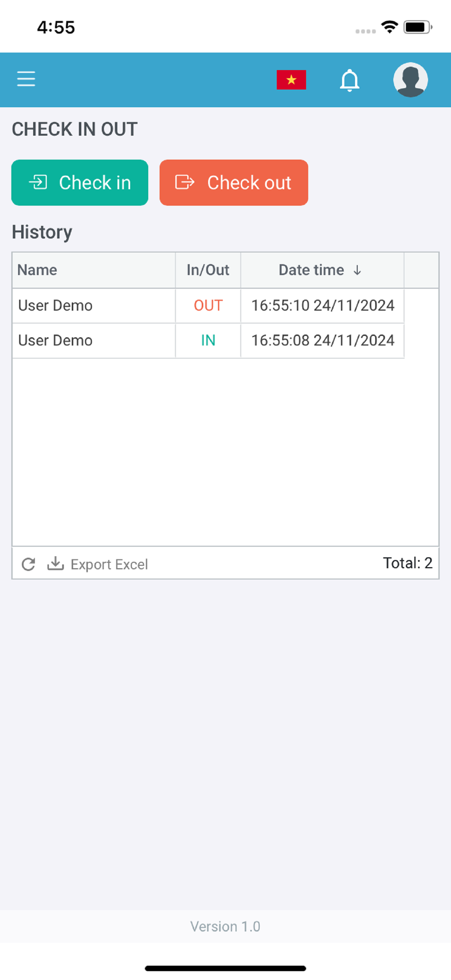Tap the 4:55 clock in status bar
The width and height of the screenshot is (451, 980).
coord(56,27)
